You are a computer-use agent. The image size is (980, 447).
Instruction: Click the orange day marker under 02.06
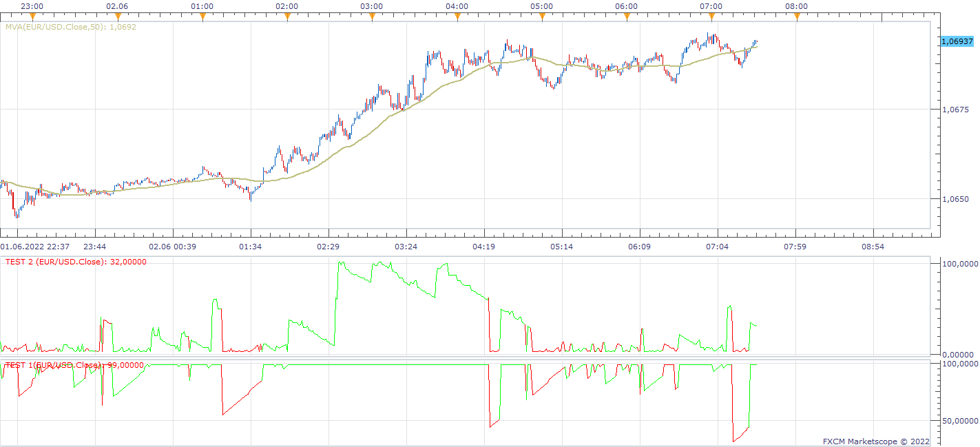(117, 17)
